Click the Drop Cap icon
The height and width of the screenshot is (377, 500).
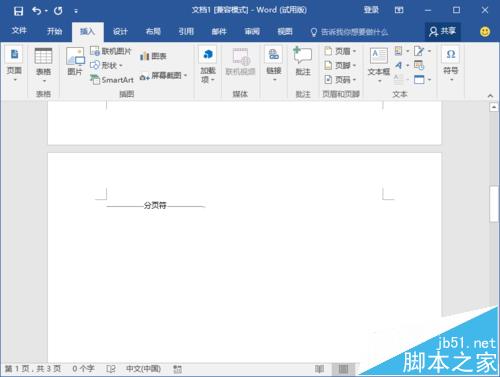point(401,79)
